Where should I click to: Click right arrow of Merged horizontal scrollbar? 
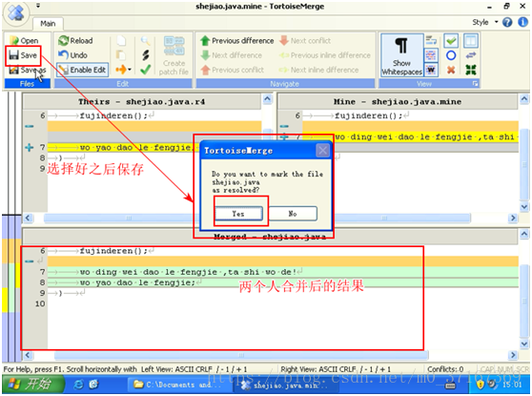(513, 355)
